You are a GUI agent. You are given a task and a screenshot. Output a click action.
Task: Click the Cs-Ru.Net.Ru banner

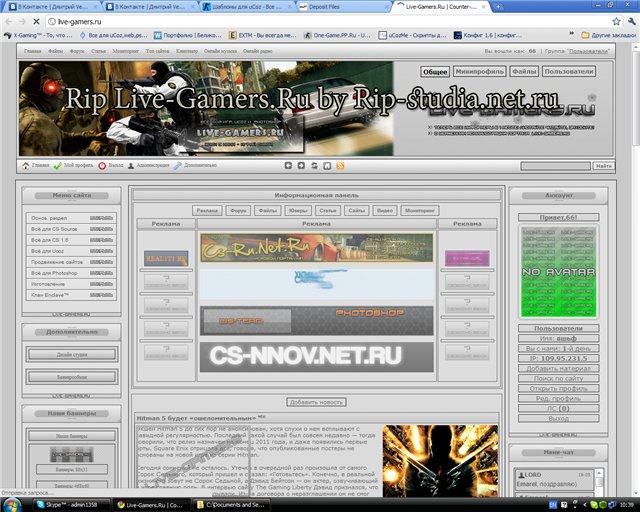(317, 248)
